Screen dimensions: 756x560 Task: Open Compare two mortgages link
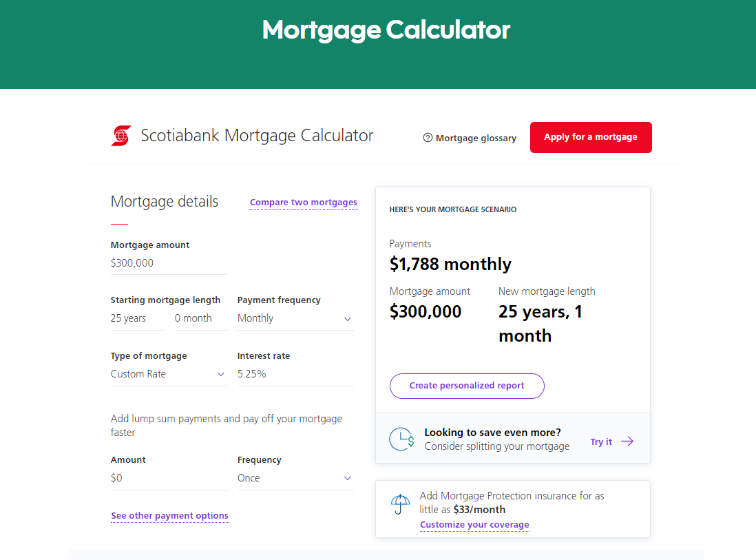click(304, 203)
